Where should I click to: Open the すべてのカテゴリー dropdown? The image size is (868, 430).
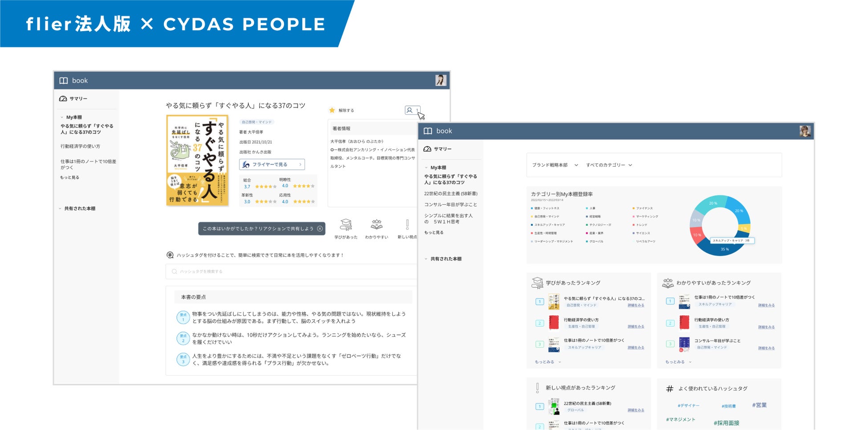click(609, 165)
